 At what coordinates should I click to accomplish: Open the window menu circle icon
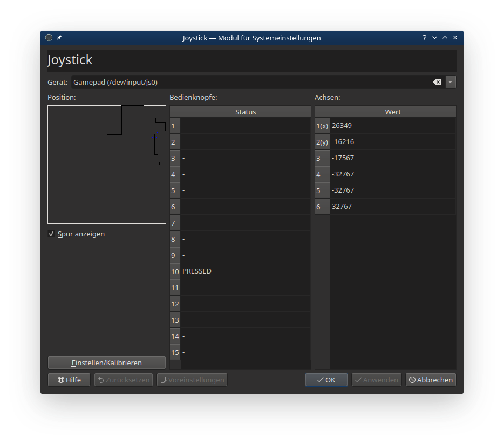click(x=49, y=38)
